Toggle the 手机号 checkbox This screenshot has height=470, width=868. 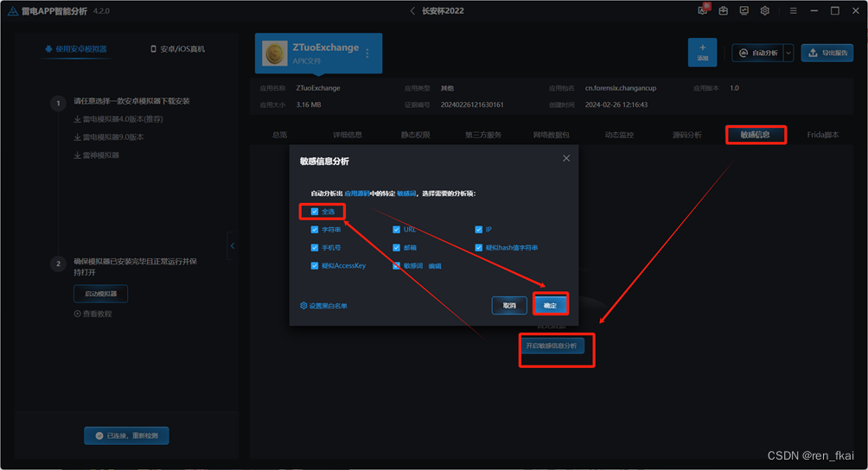coord(315,248)
